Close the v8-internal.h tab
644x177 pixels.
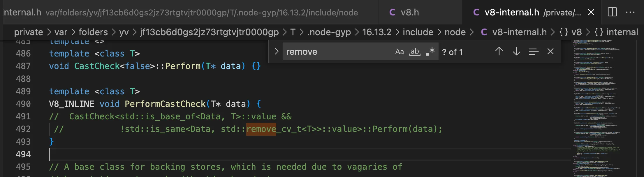click(x=591, y=12)
